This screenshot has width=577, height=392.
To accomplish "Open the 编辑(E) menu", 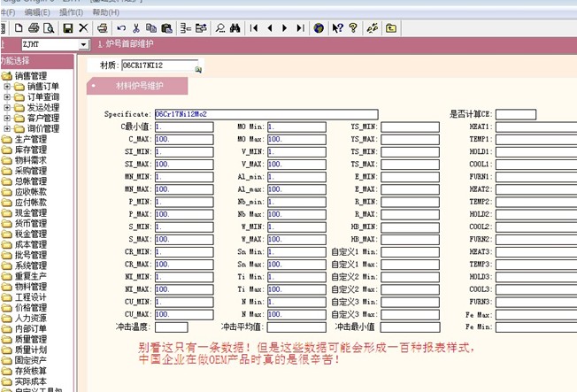I will point(37,12).
